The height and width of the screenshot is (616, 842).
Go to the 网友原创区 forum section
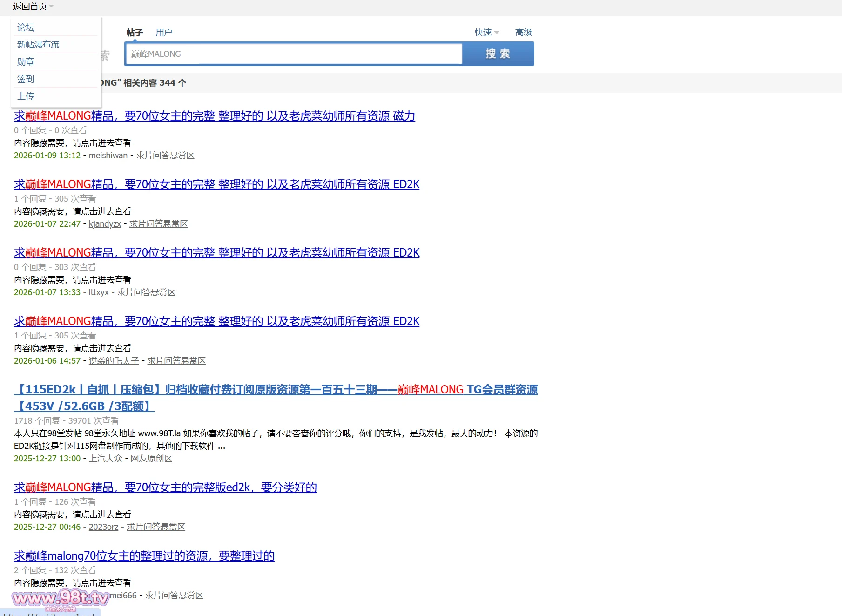point(151,459)
